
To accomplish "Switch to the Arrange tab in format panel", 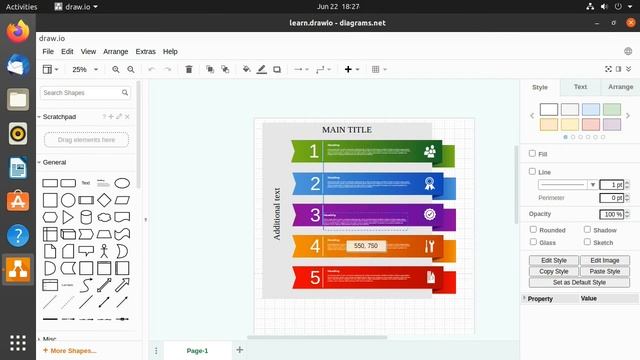I will click(620, 87).
